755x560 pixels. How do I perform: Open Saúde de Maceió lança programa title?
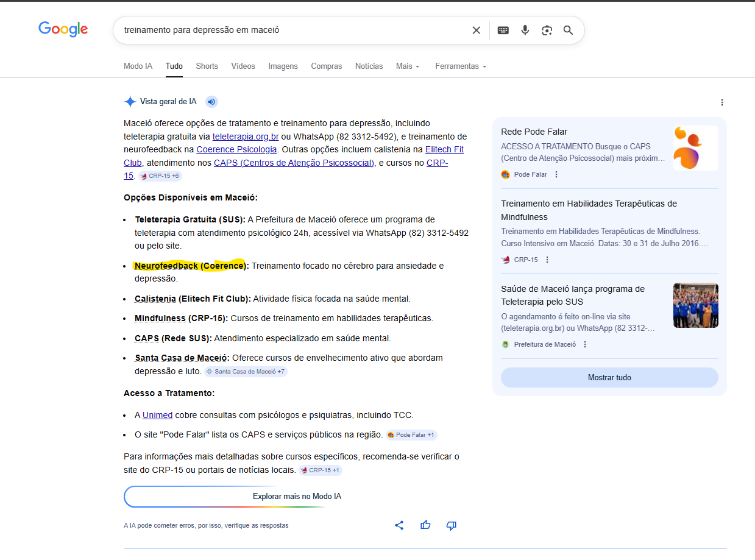pos(573,295)
